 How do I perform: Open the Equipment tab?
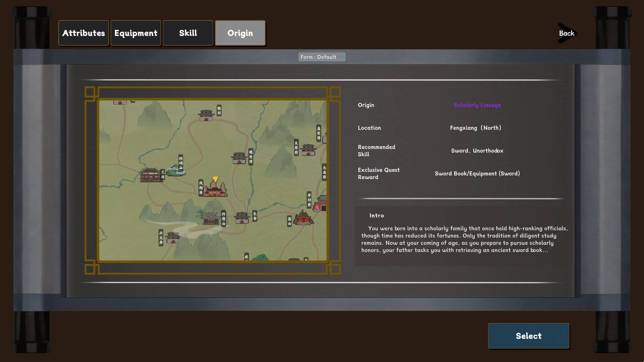pyautogui.click(x=136, y=33)
